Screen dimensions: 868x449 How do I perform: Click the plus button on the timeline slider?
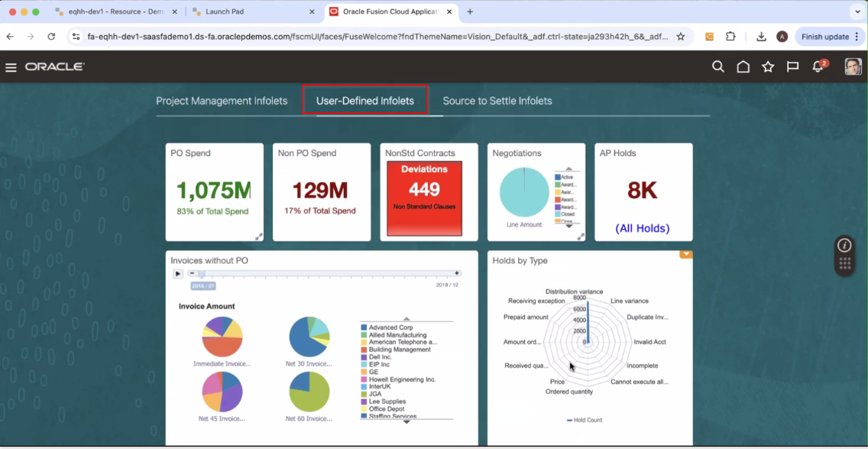tap(457, 273)
